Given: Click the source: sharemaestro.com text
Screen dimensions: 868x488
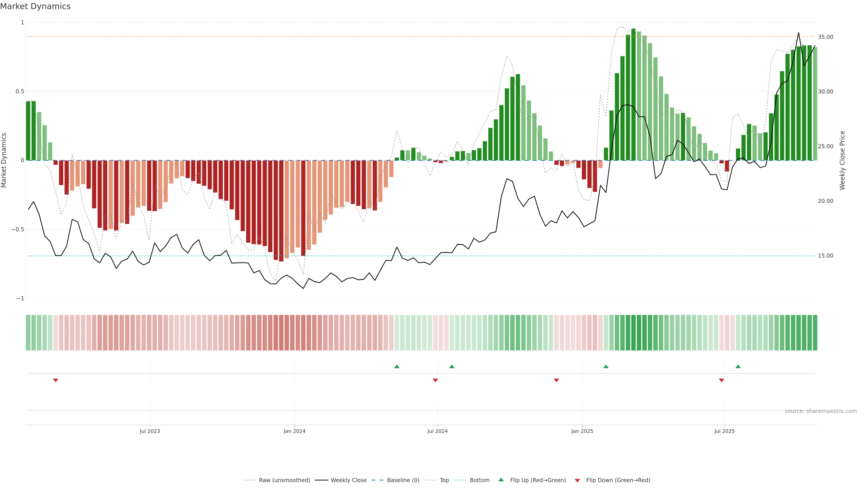Looking at the screenshot, I should click(x=821, y=411).
